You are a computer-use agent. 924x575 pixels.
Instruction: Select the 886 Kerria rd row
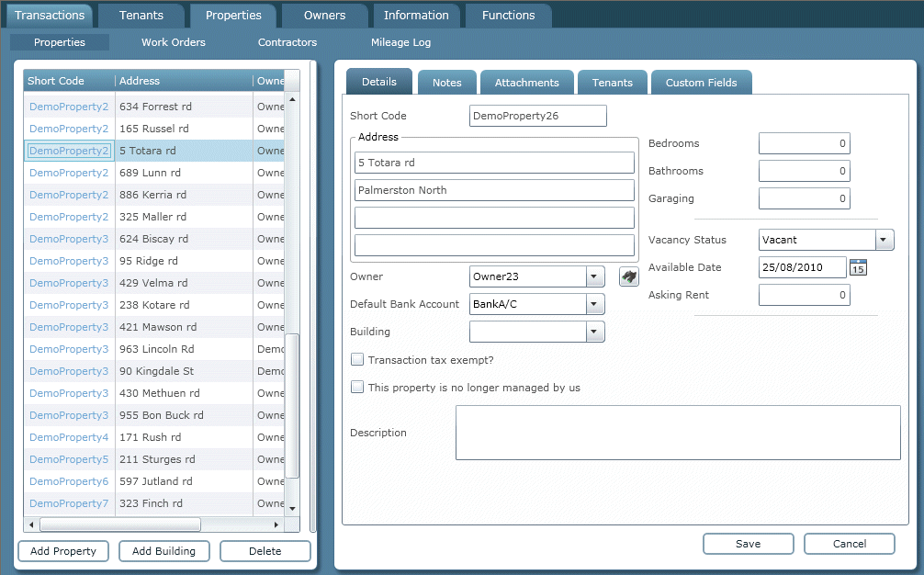coord(154,195)
